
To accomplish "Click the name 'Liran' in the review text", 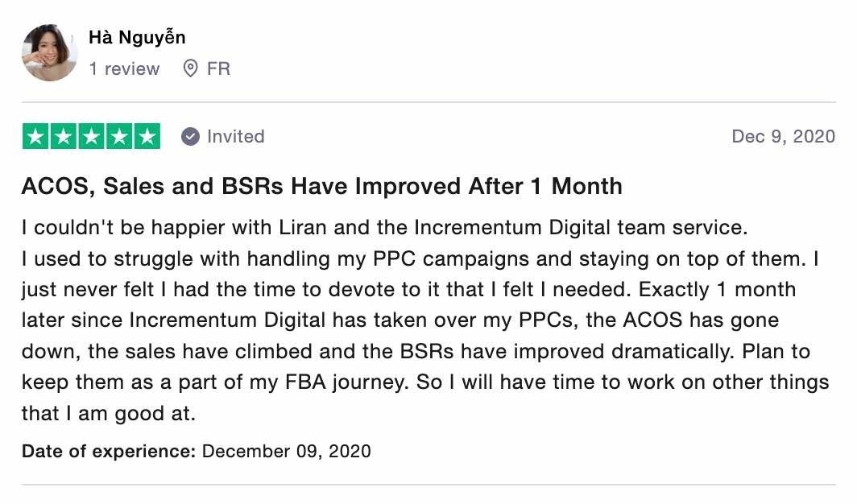I will coord(303,227).
